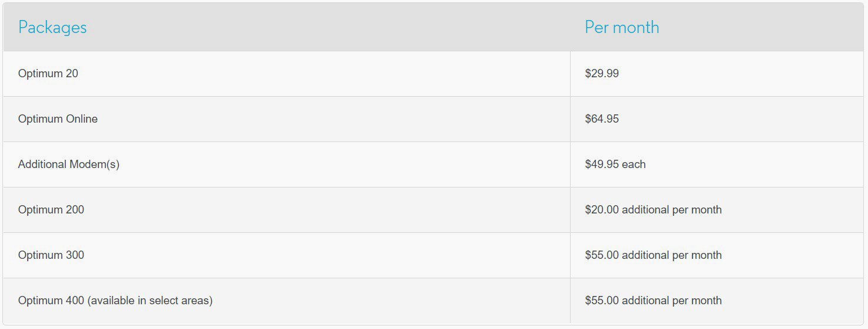Click the word "Online" in Optimum Online

point(82,119)
